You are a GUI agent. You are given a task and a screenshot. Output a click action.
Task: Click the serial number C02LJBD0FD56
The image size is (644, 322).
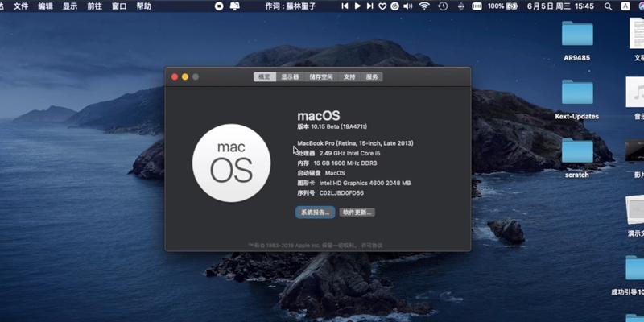(x=341, y=193)
